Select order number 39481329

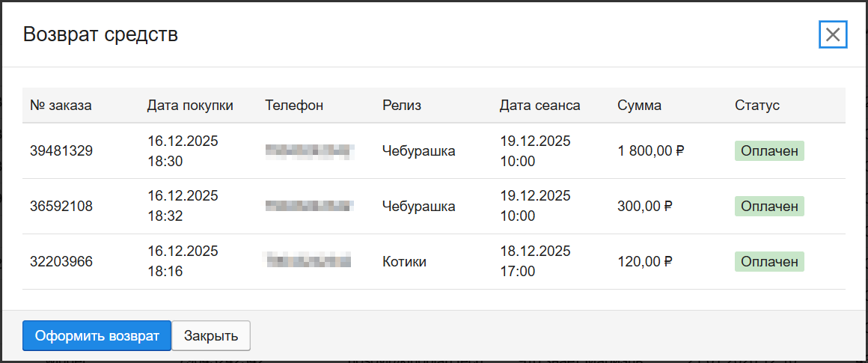coord(61,151)
